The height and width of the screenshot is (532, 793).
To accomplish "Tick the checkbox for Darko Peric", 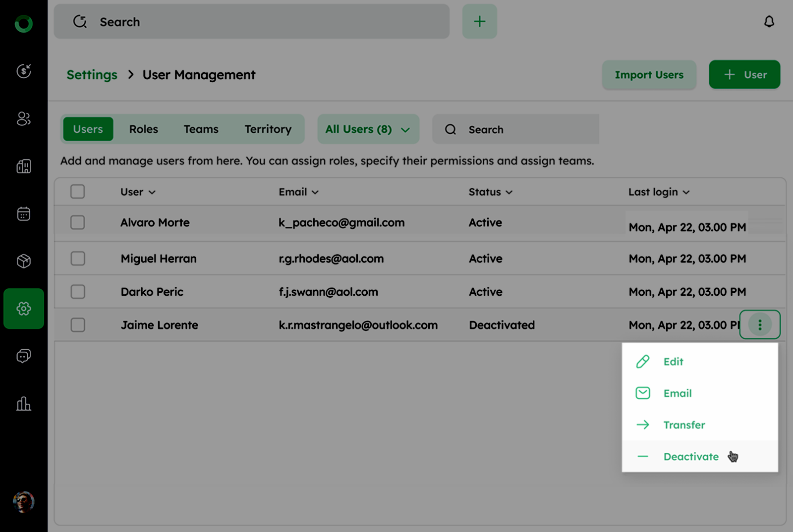I will coord(78,292).
